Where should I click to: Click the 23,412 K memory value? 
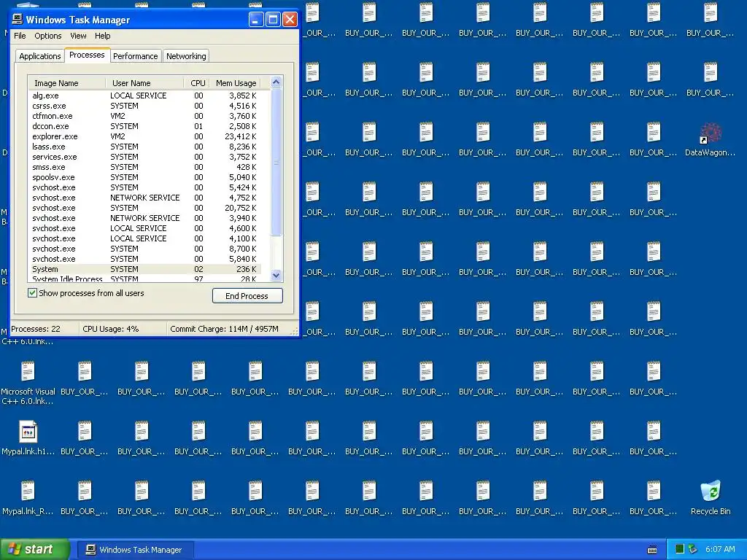click(x=241, y=136)
